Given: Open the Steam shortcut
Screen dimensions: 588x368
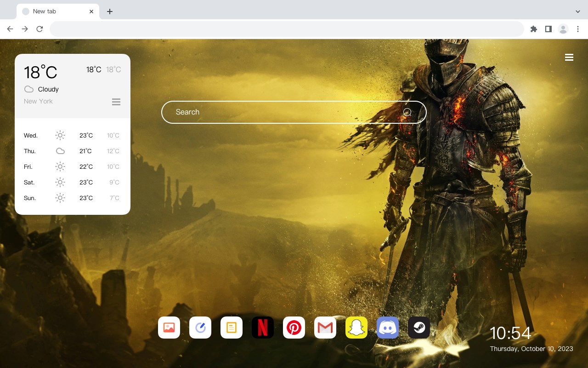Looking at the screenshot, I should (x=419, y=328).
